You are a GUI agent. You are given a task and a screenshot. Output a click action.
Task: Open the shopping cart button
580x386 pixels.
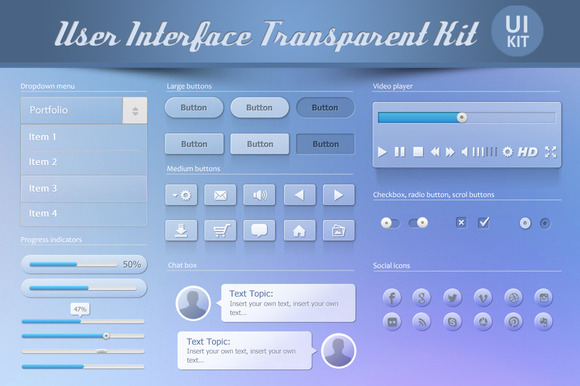pyautogui.click(x=220, y=230)
